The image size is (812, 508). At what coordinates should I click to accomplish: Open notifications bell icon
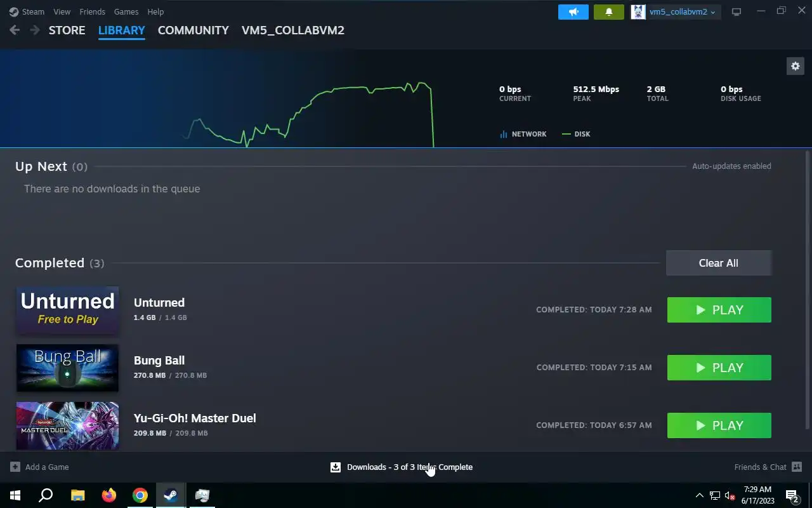click(x=609, y=11)
